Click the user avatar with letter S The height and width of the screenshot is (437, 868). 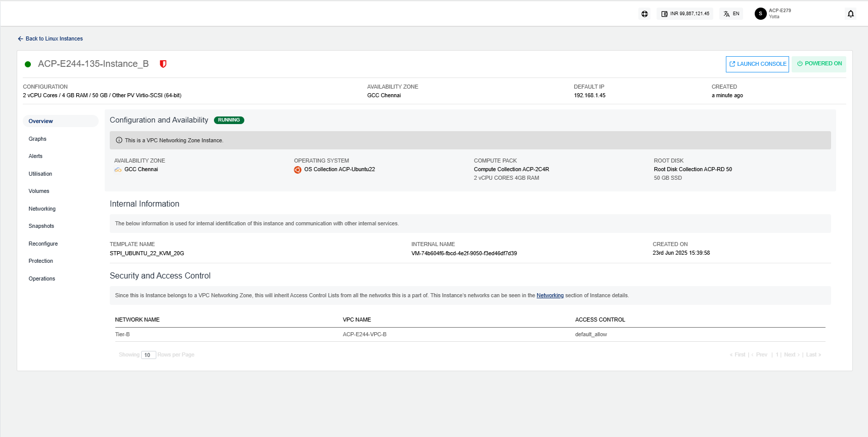point(760,14)
